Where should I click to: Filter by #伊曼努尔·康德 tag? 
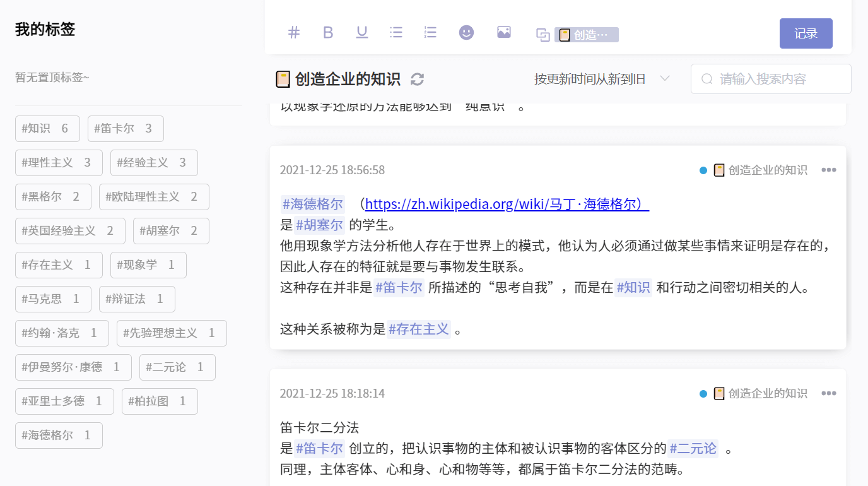73,367
